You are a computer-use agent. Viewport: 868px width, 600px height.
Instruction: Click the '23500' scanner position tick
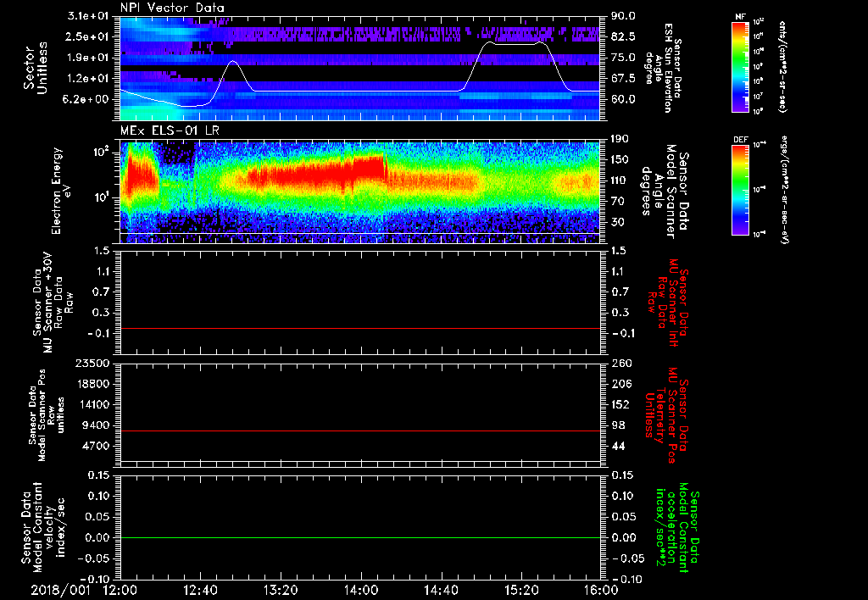coord(93,363)
